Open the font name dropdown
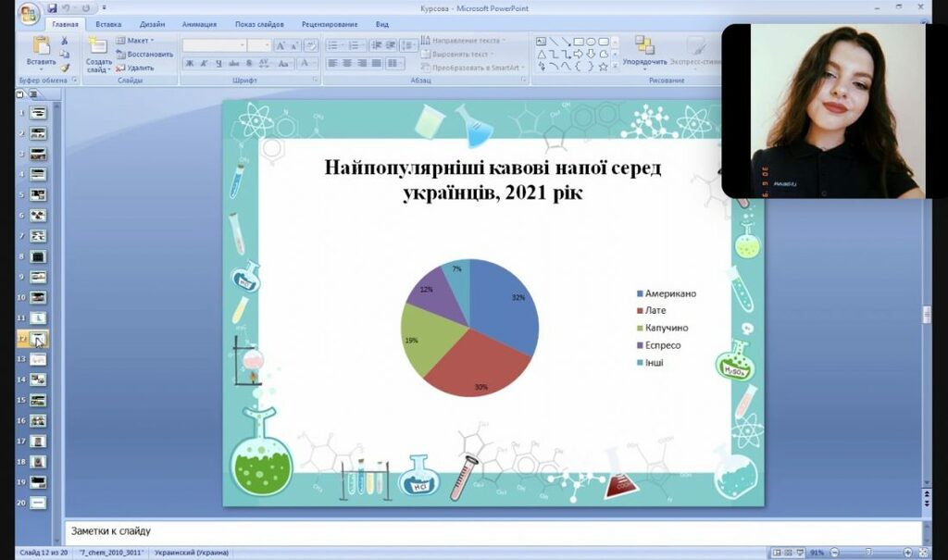 (x=243, y=44)
